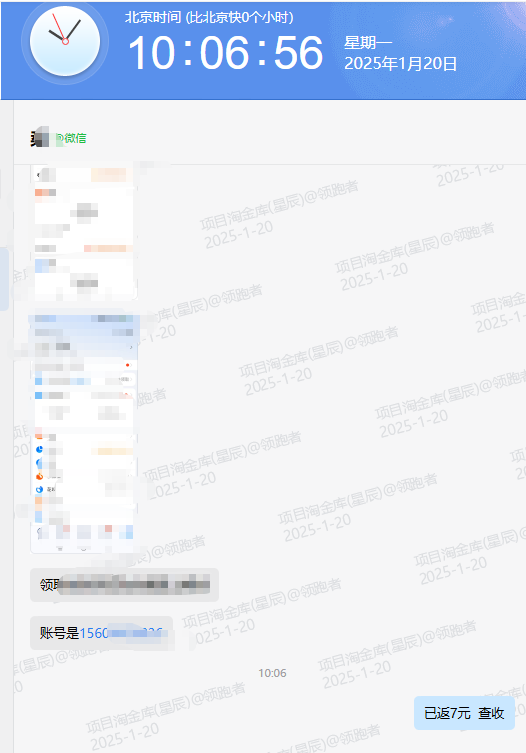This screenshot has width=526, height=753.
Task: Click the analog clock icon
Action: point(65,42)
